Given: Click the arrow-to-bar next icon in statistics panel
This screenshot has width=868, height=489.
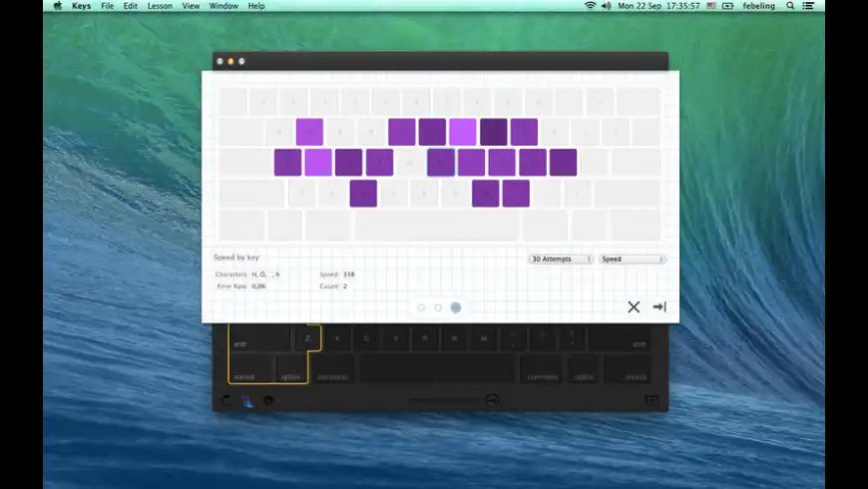Looking at the screenshot, I should click(659, 306).
